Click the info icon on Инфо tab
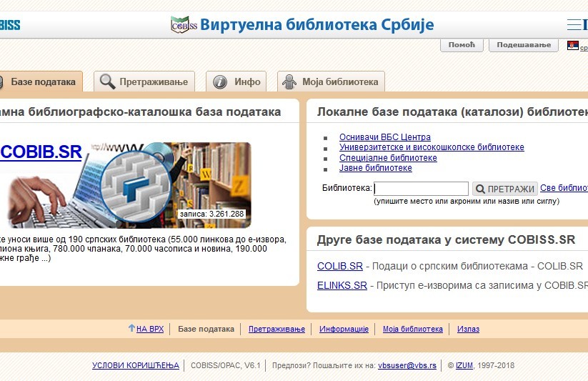The image size is (588, 381). click(221, 81)
